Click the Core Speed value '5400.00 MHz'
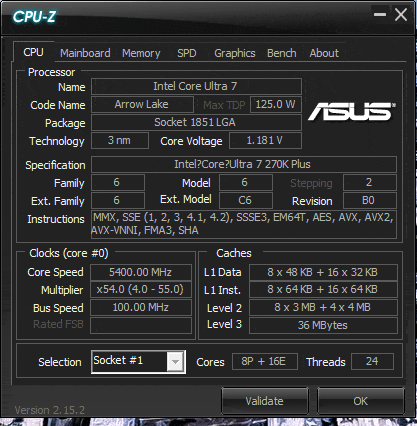Image resolution: width=417 pixels, height=426 pixels. tap(141, 272)
